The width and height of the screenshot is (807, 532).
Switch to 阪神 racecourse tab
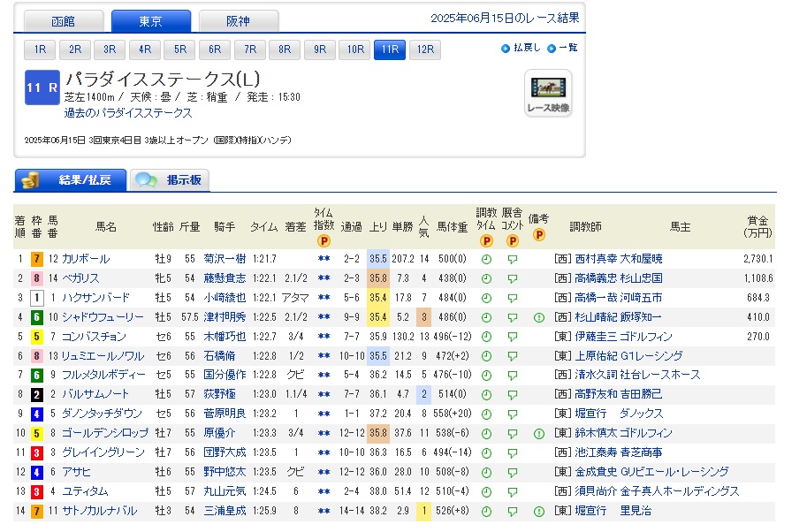pos(239,20)
